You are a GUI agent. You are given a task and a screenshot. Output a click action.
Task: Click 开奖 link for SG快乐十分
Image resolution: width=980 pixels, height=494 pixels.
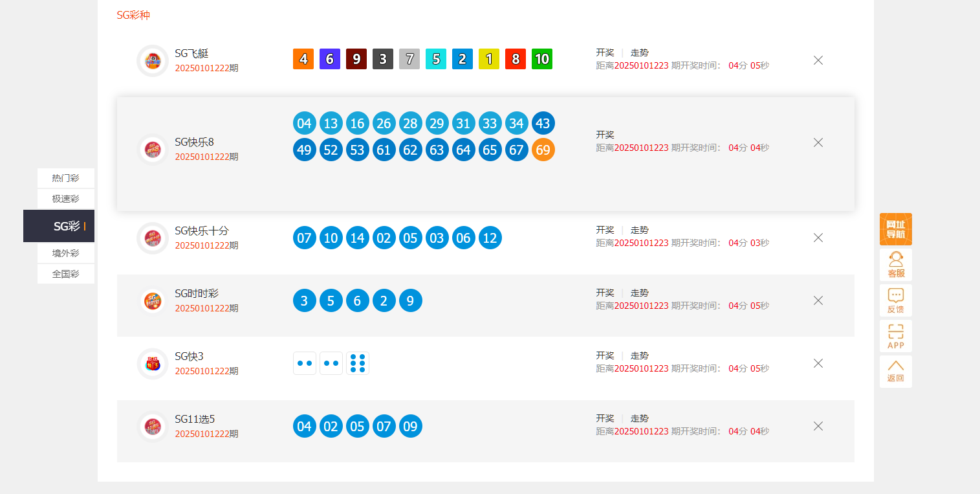pos(605,230)
